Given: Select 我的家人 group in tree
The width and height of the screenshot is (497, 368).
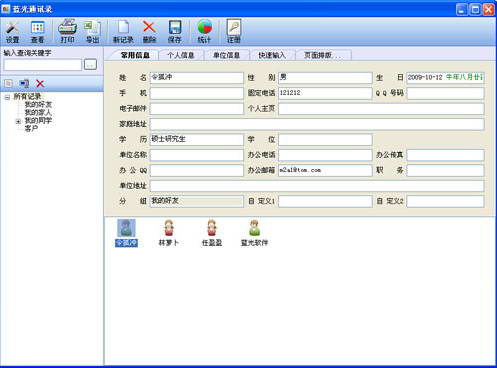Looking at the screenshot, I should (x=38, y=113).
